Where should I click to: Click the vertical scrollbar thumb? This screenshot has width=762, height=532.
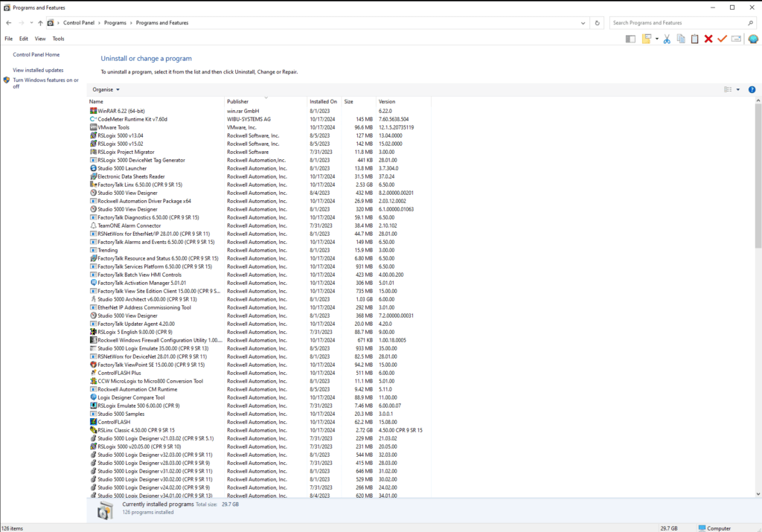pyautogui.click(x=758, y=176)
